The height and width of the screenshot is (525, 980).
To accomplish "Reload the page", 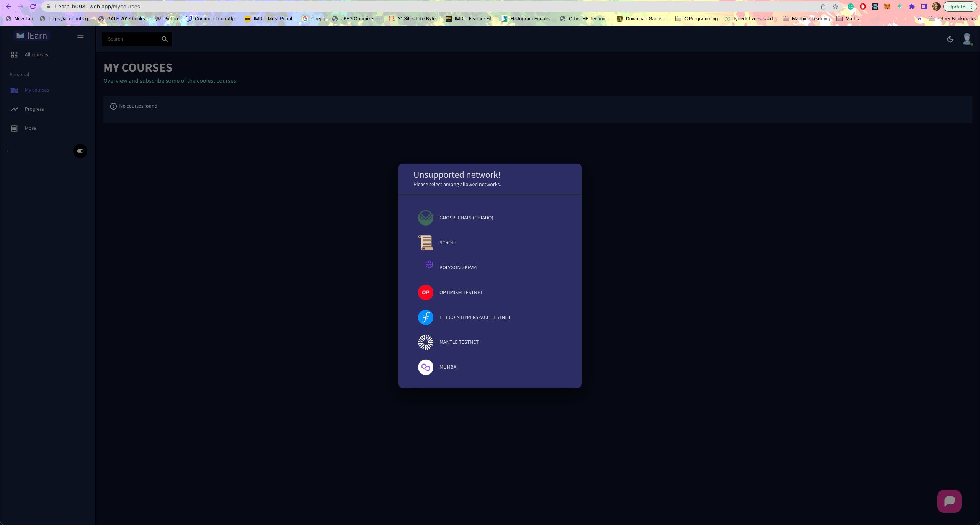I will pos(33,7).
